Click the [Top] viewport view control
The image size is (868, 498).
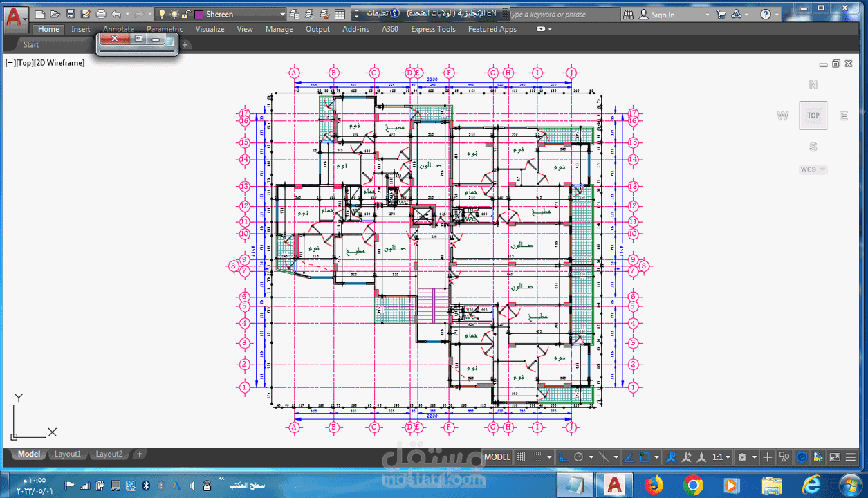[24, 63]
